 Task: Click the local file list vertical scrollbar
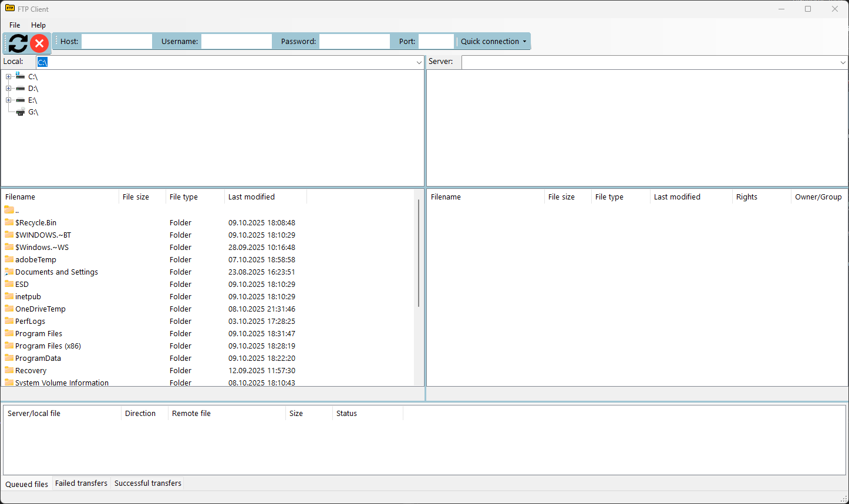click(419, 252)
